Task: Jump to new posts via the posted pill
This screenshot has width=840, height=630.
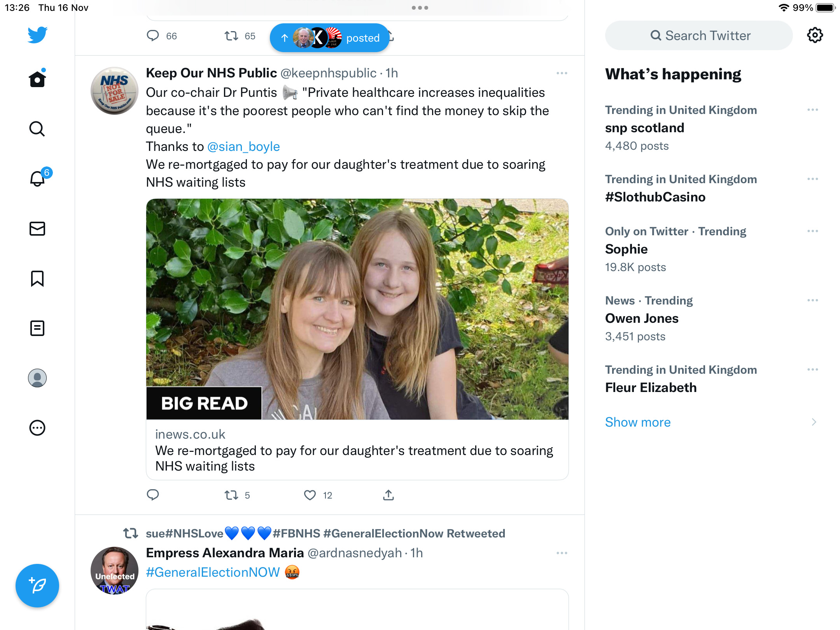Action: [x=330, y=38]
